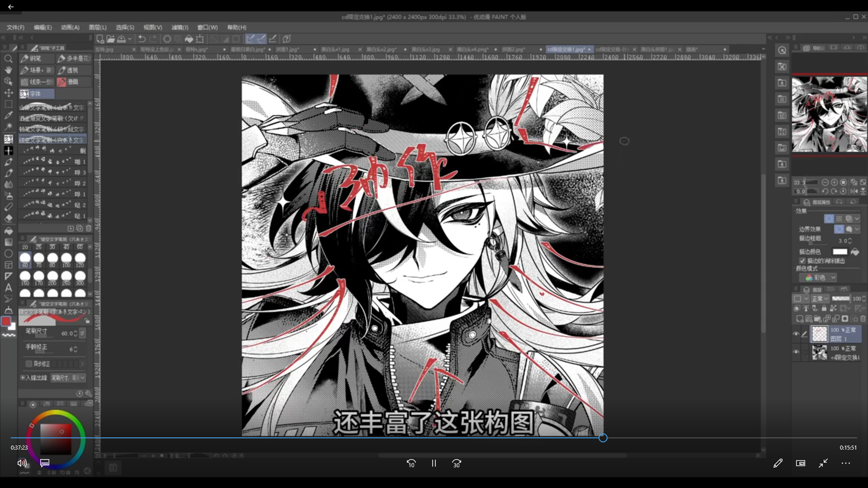Hide the 图层 1 layer
The height and width of the screenshot is (488, 868).
tap(796, 334)
